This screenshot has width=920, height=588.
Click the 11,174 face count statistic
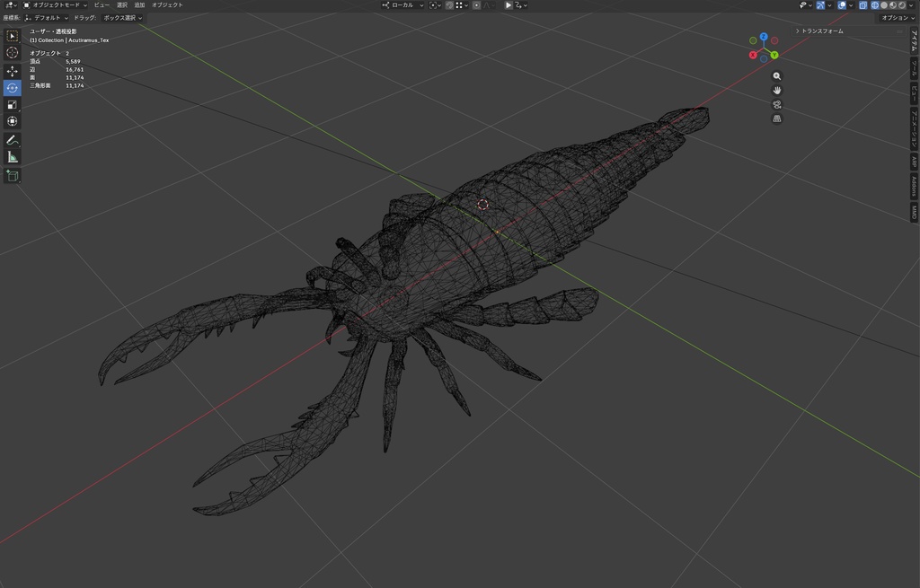click(x=75, y=77)
